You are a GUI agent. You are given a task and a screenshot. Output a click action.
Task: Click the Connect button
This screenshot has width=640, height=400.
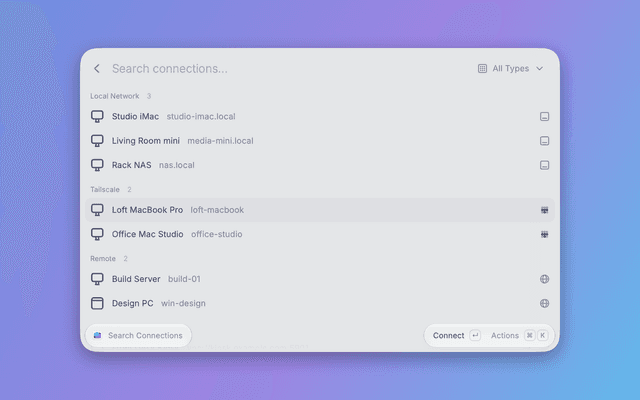[x=456, y=336]
